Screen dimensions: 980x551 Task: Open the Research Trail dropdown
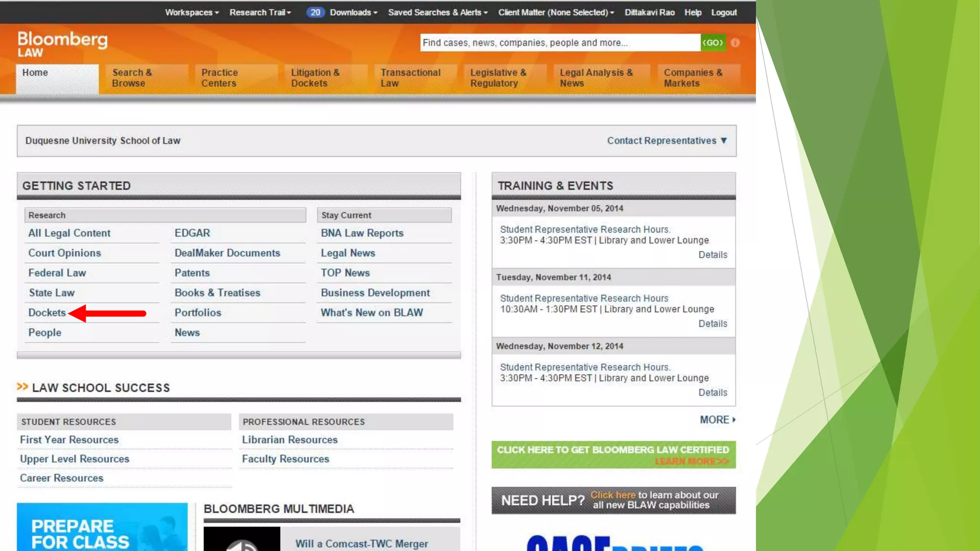260,12
